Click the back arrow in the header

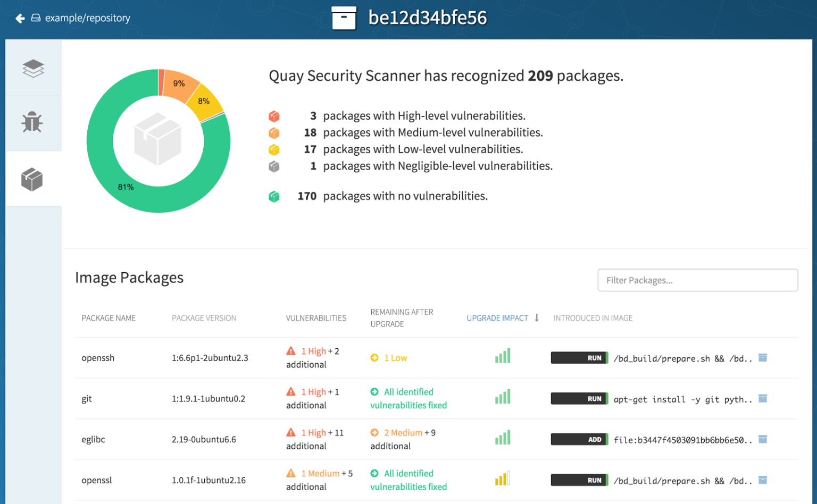[20, 18]
